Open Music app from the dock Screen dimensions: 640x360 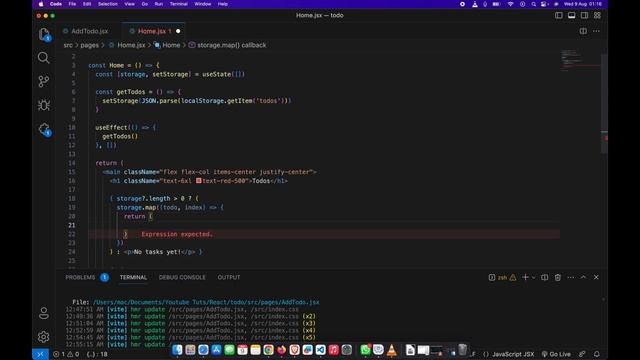333,350
